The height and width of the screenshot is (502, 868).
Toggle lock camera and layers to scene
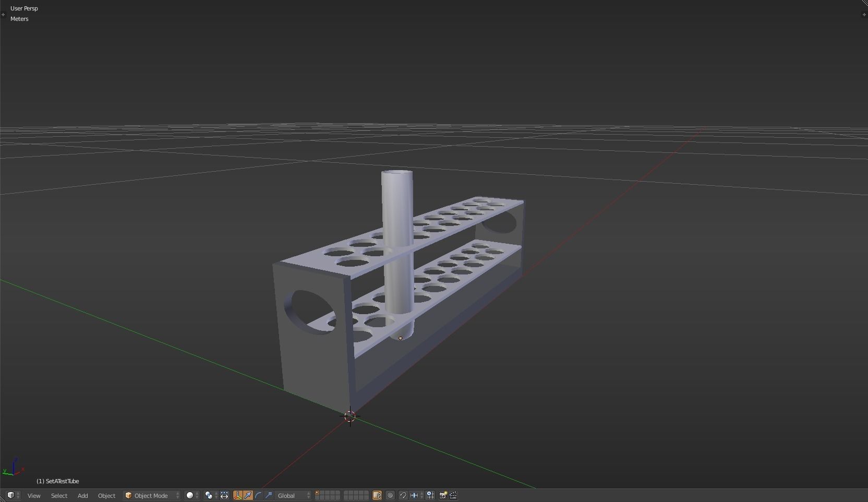tap(377, 495)
